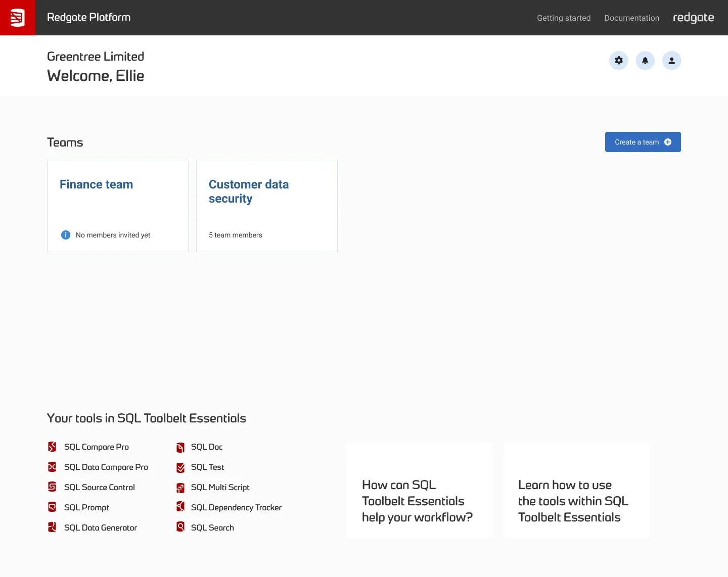Open the notifications bell icon

pyautogui.click(x=645, y=61)
